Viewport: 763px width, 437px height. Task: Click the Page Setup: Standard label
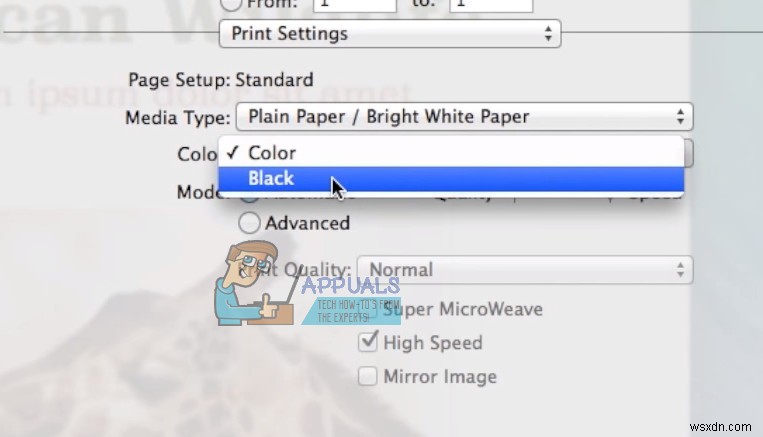coord(220,80)
